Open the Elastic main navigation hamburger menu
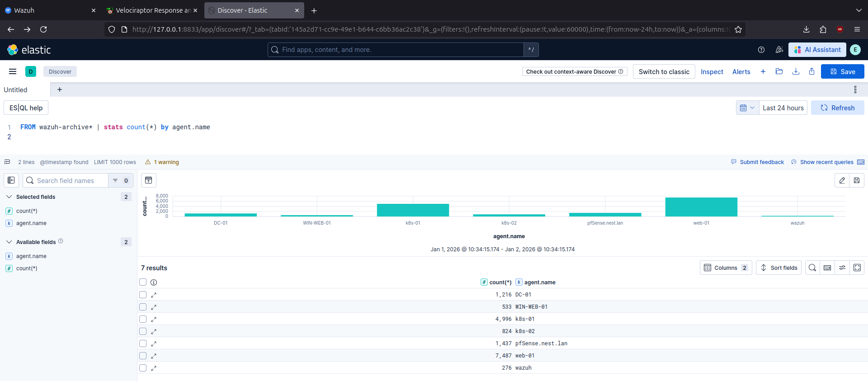Viewport: 868px width, 381px height. point(13,71)
